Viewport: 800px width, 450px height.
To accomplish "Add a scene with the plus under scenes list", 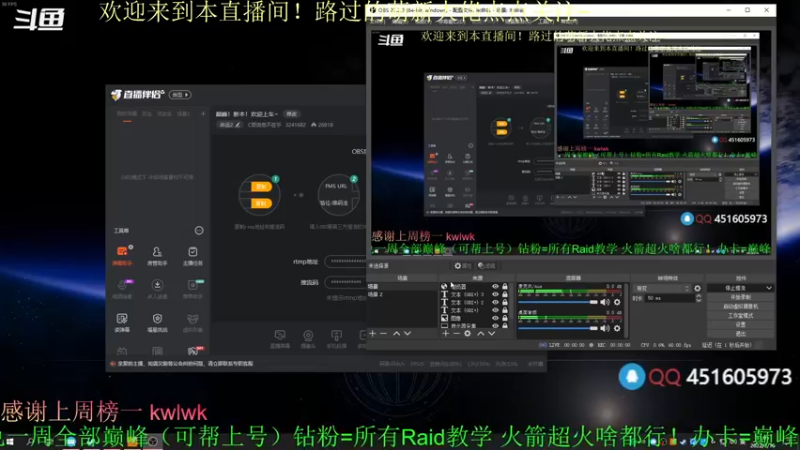I will (372, 333).
